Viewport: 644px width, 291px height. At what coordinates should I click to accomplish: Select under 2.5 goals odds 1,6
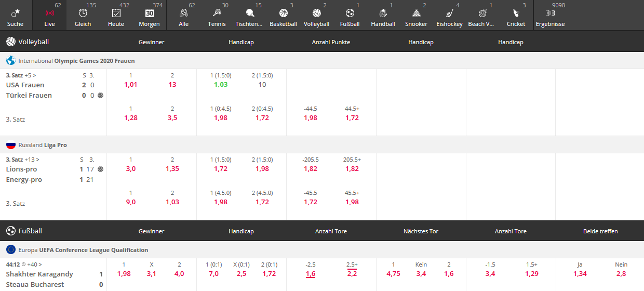[311, 274]
